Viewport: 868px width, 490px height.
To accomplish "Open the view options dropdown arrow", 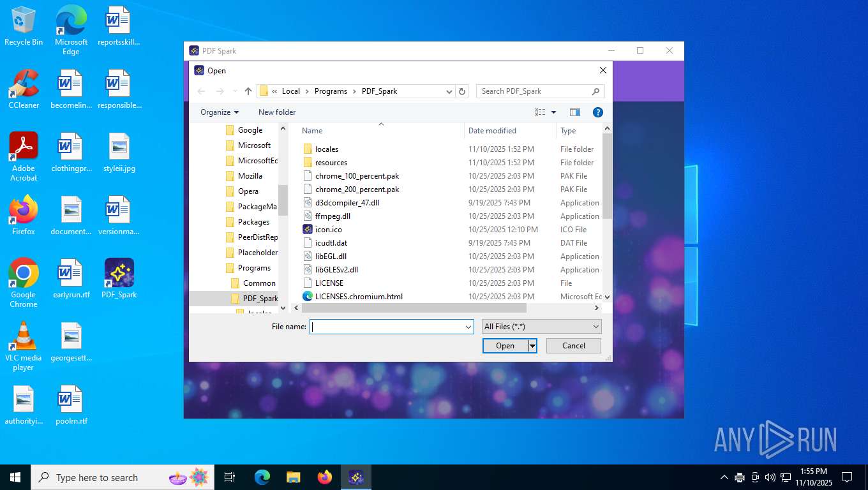I will click(x=553, y=112).
